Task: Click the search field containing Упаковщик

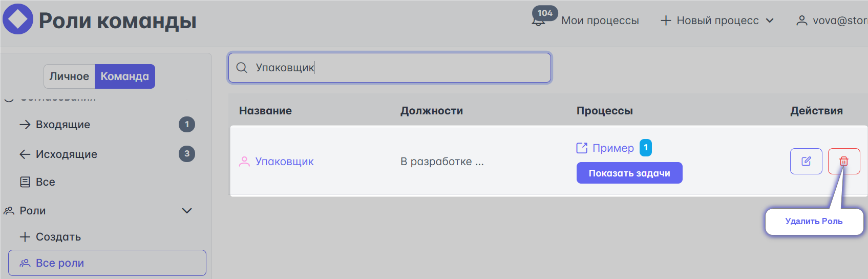Action: click(390, 68)
